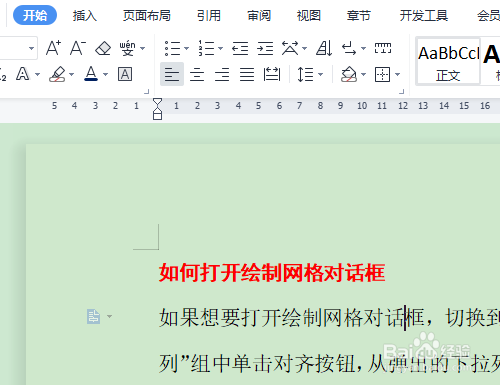Expand numbered list style dropdown

pos(220,49)
